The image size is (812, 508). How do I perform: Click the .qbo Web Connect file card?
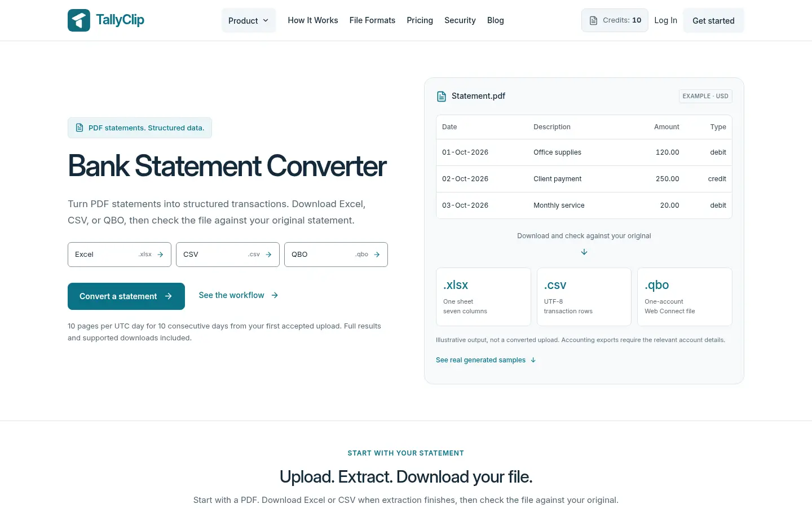coord(685,297)
